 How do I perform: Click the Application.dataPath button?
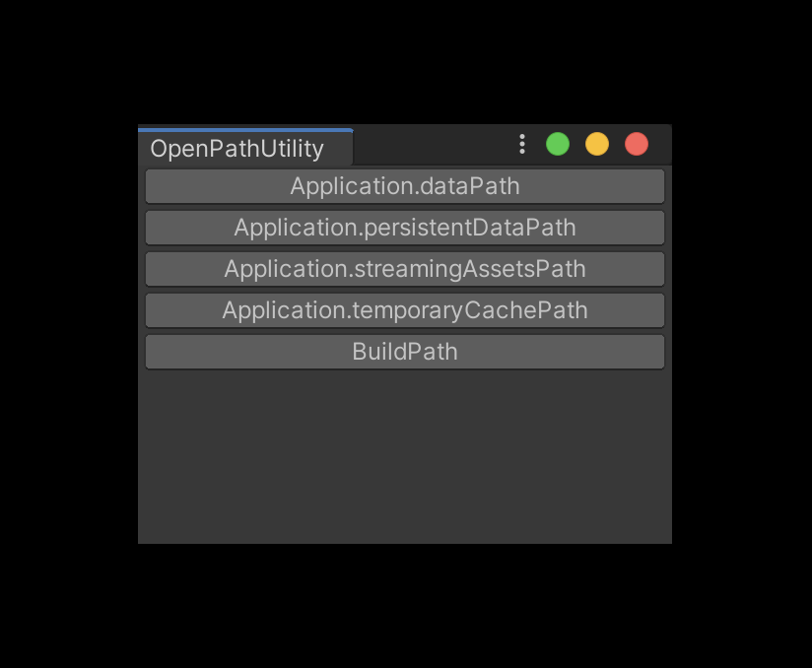[405, 185]
